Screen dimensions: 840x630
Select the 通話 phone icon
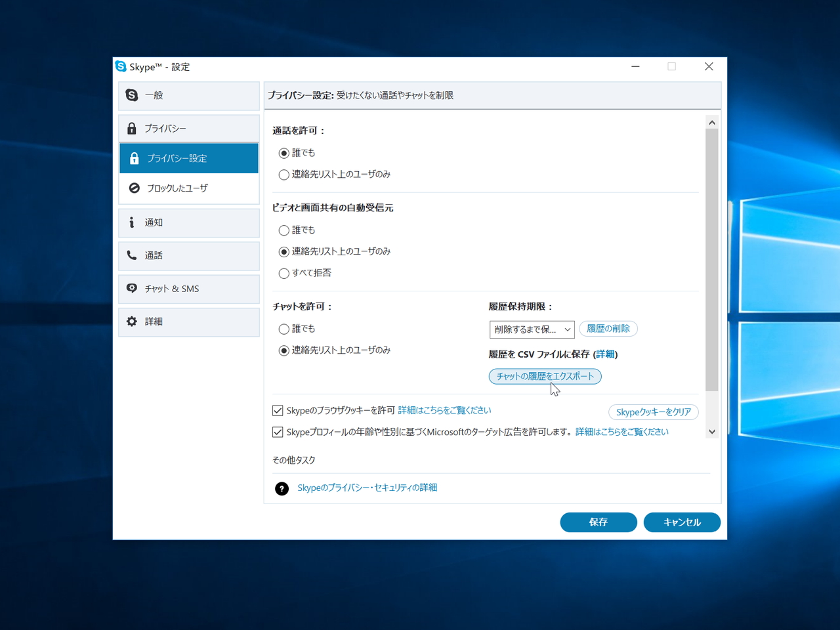[133, 255]
